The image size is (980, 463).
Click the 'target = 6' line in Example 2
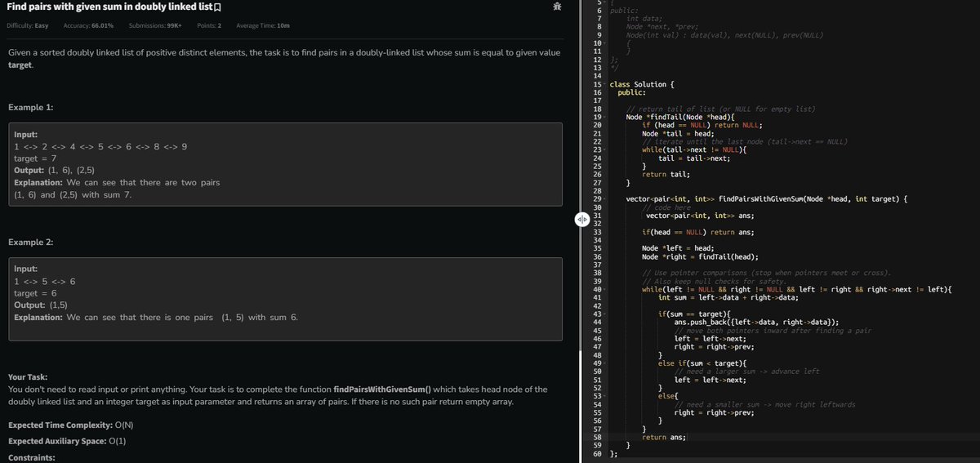pos(35,292)
